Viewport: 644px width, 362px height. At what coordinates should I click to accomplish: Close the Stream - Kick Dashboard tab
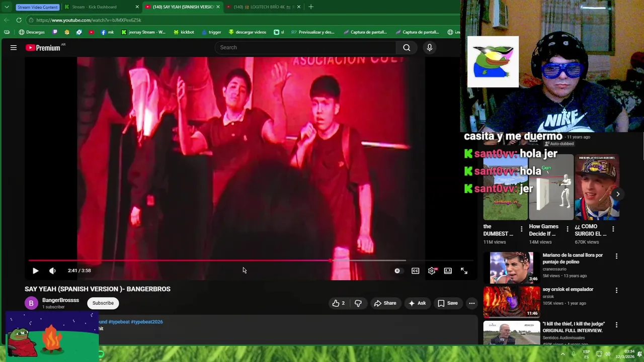click(137, 7)
